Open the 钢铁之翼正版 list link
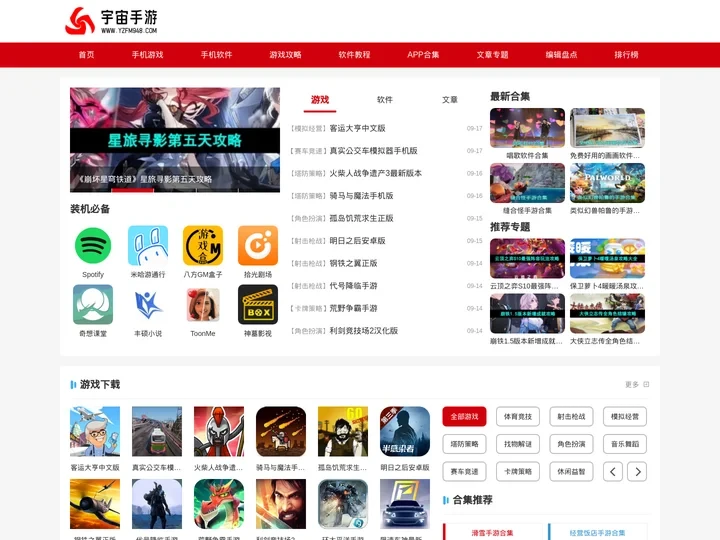The width and height of the screenshot is (720, 540). [354, 263]
